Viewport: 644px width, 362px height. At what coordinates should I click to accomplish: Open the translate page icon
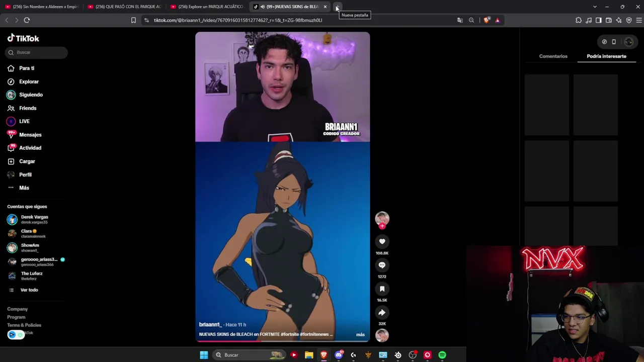[x=460, y=20]
